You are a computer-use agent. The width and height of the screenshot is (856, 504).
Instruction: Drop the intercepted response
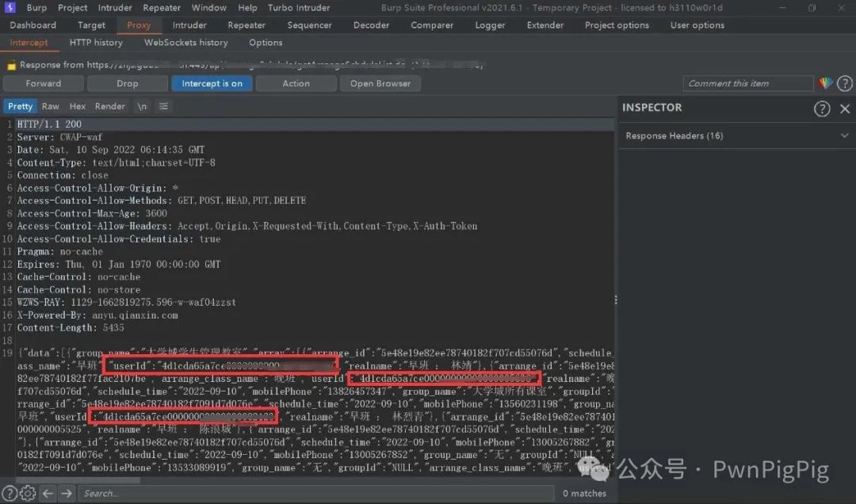point(127,83)
